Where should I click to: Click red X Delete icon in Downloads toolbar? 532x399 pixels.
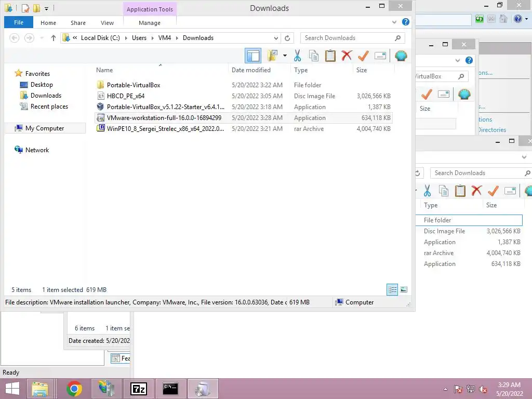point(347,56)
